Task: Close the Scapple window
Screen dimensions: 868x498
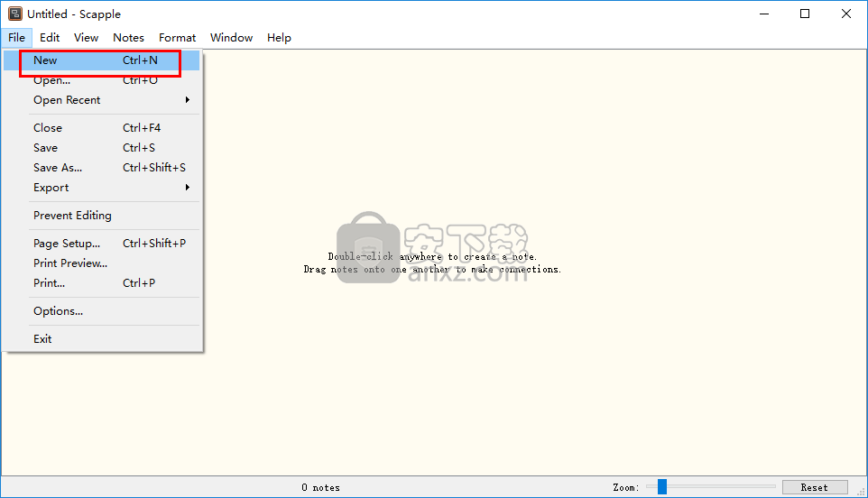Action: coord(845,14)
